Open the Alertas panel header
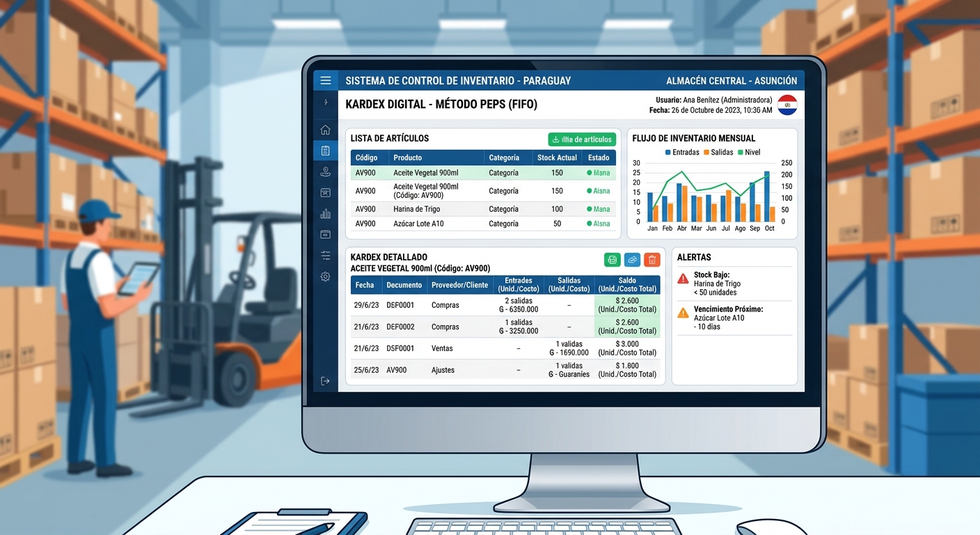 [x=697, y=257]
